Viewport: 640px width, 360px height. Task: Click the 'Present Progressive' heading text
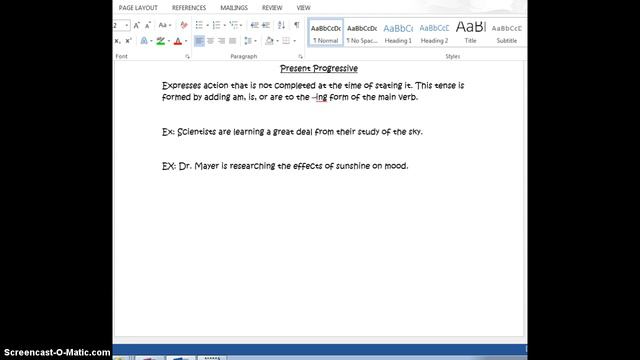pyautogui.click(x=319, y=69)
